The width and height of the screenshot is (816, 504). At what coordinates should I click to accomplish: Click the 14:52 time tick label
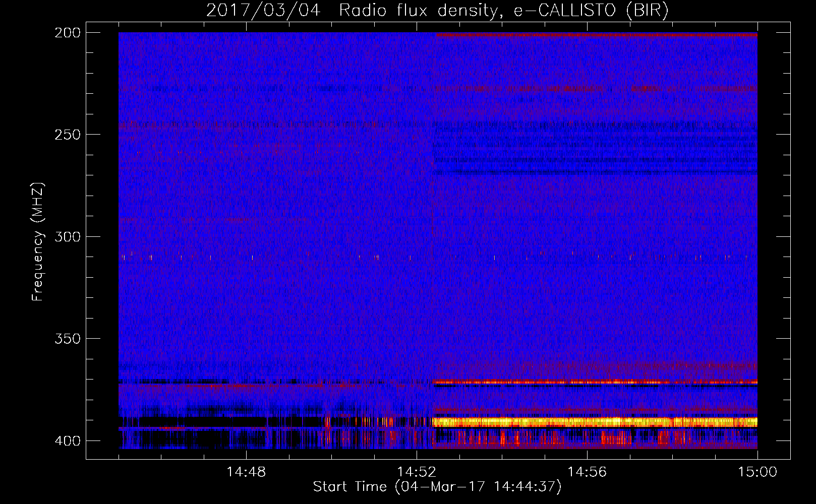pos(417,472)
